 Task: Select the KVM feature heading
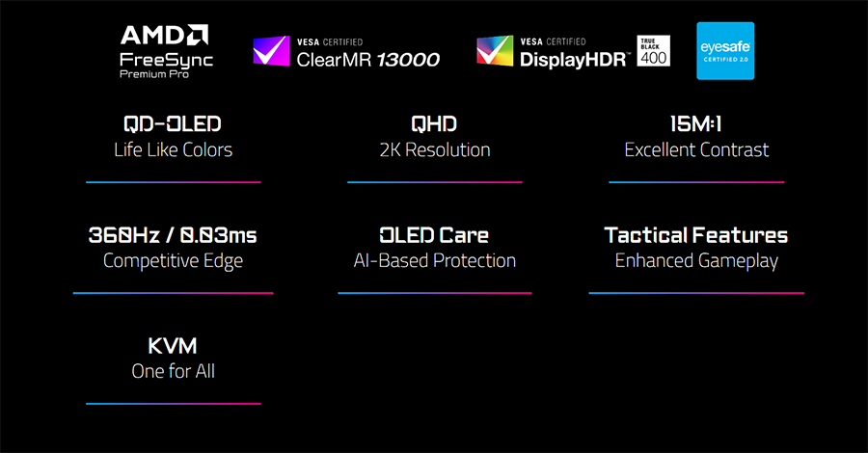point(173,346)
